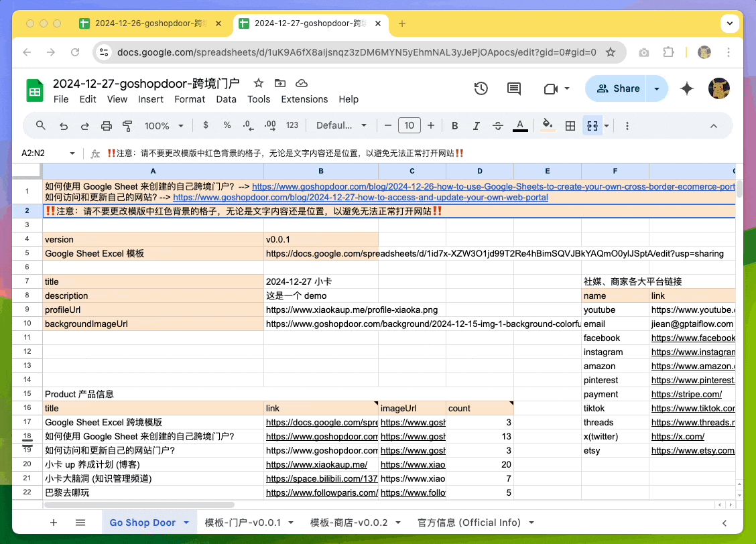Search the toolbar menus
Screen dimensions: 756x544
[x=41, y=126]
